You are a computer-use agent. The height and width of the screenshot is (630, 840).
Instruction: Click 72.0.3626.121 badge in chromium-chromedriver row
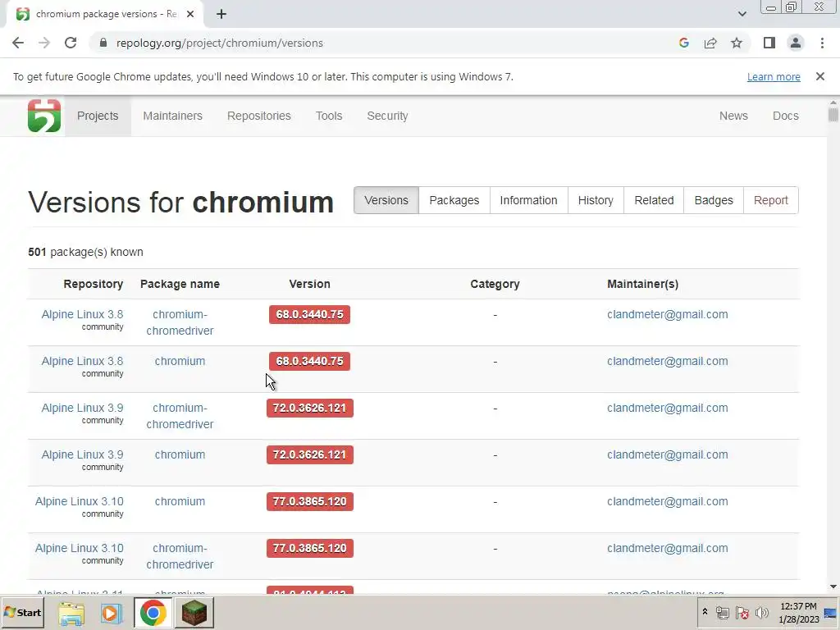[309, 408]
